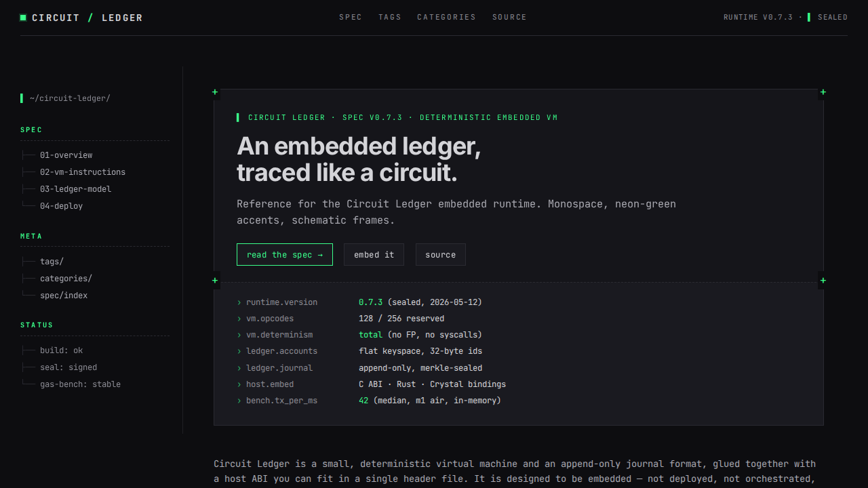Click the ledger.journal key
This screenshot has width=868, height=488.
[x=279, y=368]
